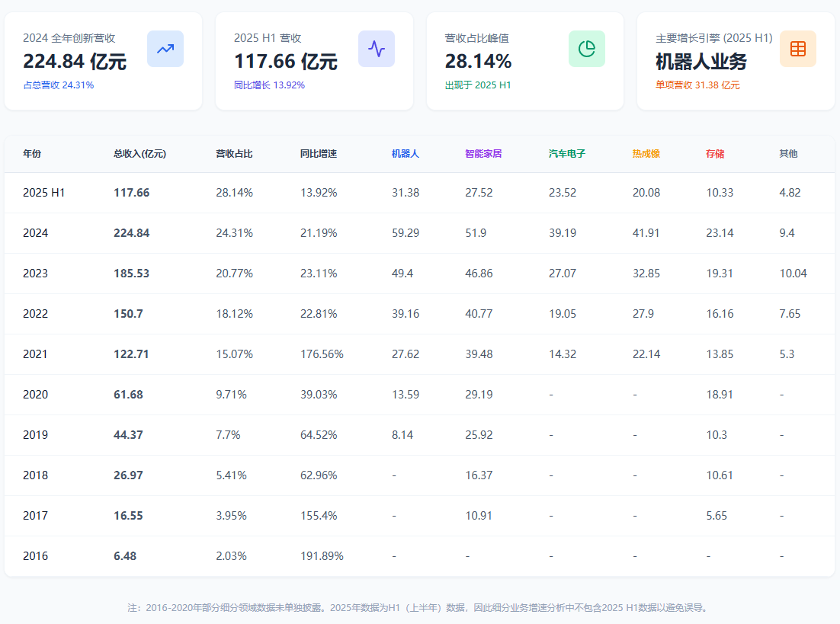Select the orange 热成像 column header

point(646,154)
